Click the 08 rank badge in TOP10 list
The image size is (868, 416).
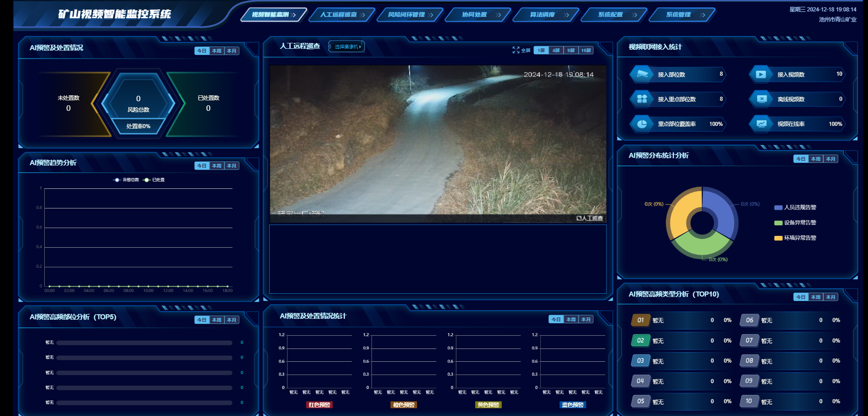pyautogui.click(x=749, y=361)
